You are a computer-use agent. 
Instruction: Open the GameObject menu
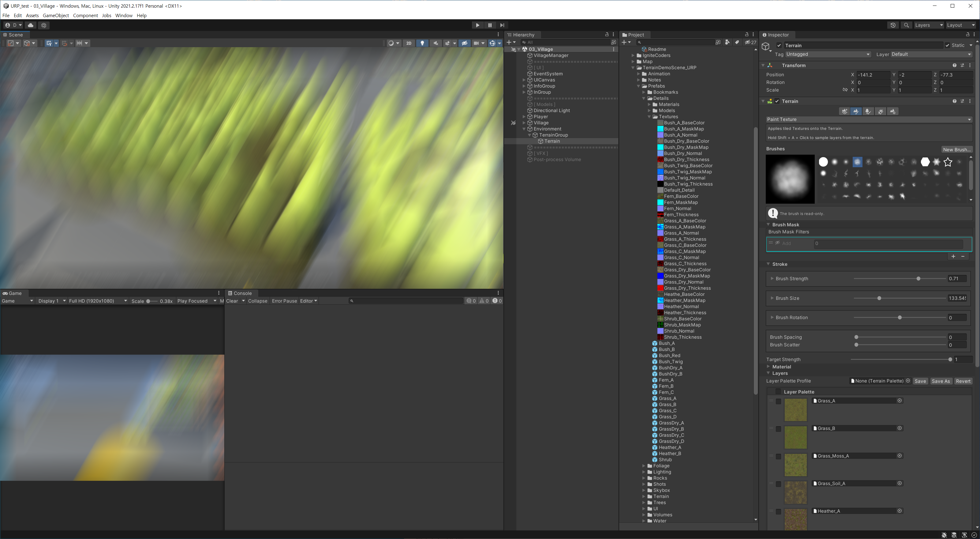(55, 15)
